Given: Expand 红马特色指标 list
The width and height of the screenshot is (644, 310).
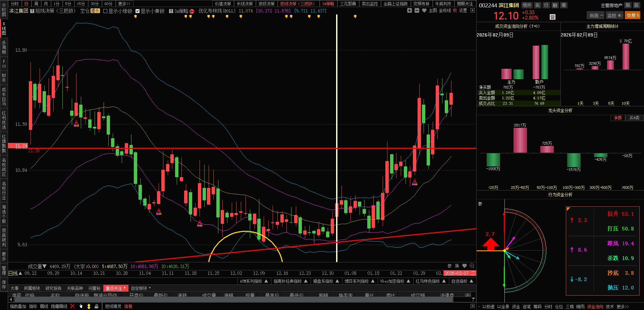Looking at the screenshot, I should pos(431,281).
